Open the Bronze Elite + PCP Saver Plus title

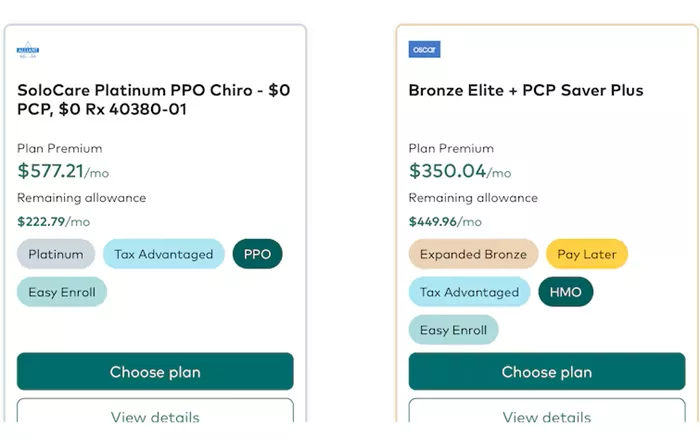[x=526, y=90]
